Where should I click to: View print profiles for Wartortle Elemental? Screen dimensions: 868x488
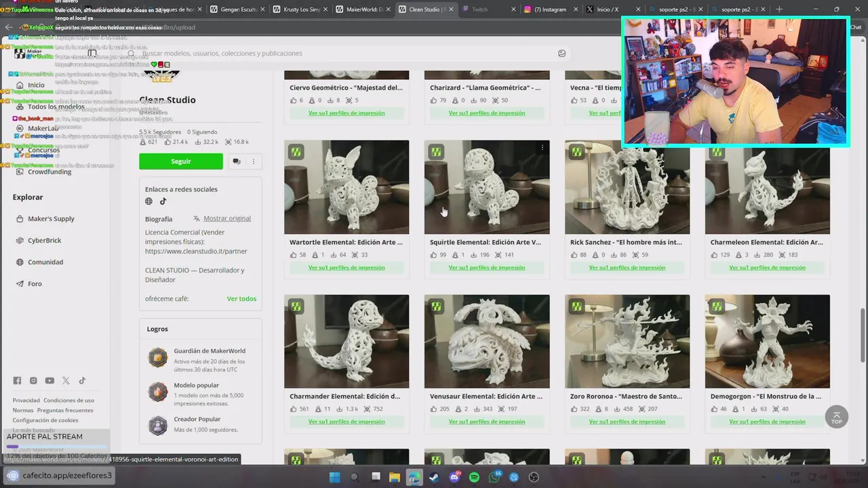tap(347, 268)
